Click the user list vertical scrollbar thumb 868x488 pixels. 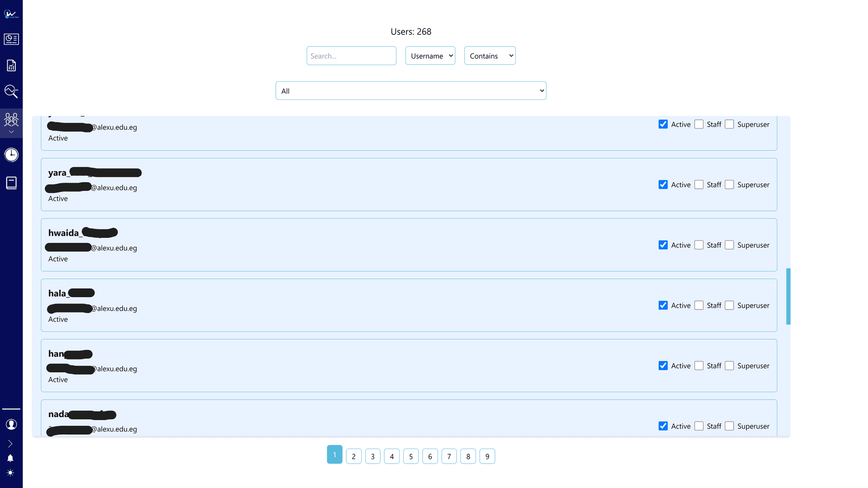pos(788,296)
